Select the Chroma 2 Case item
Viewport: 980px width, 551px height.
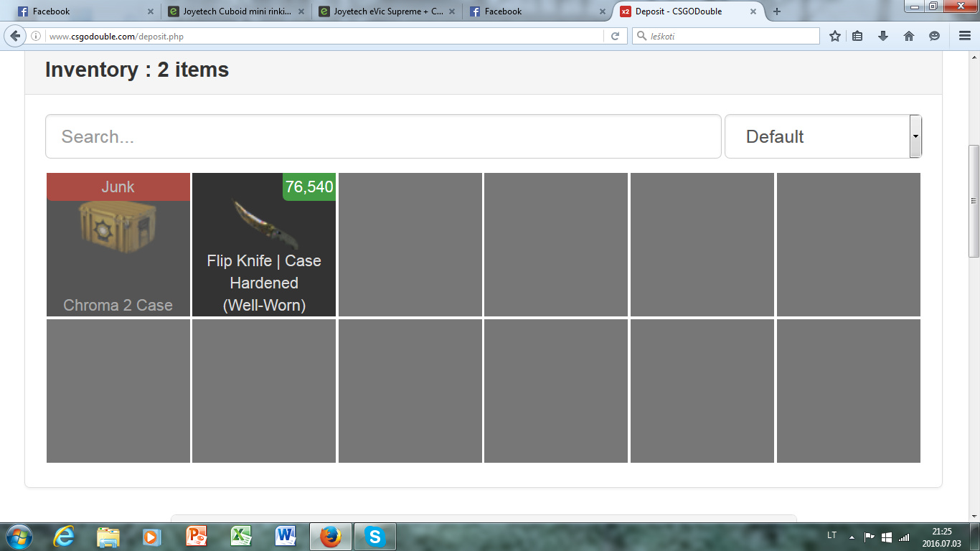(118, 245)
